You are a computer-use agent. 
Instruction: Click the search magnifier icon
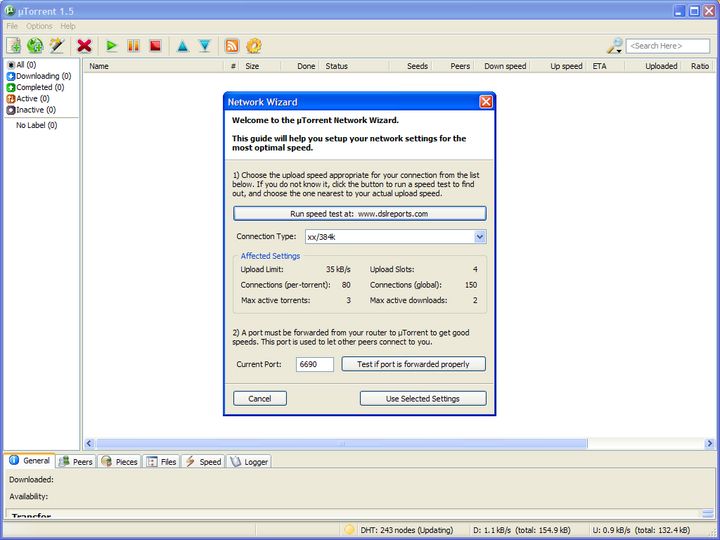tap(614, 46)
